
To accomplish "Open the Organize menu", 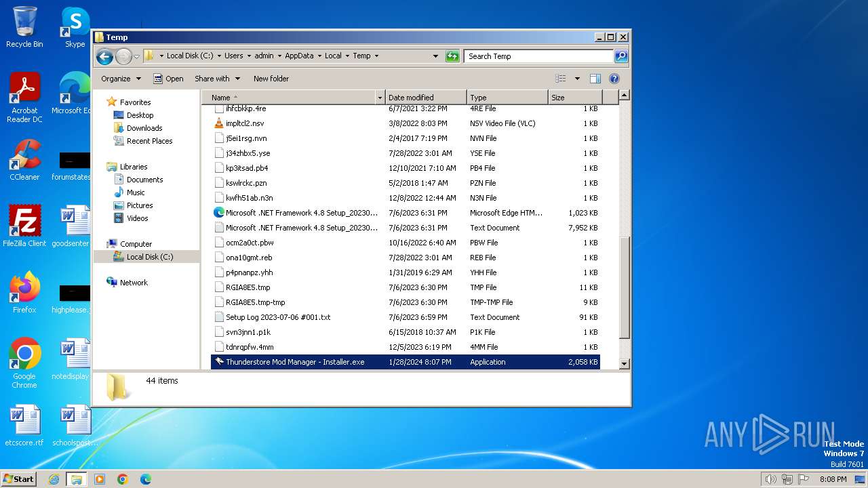I will click(x=121, y=79).
